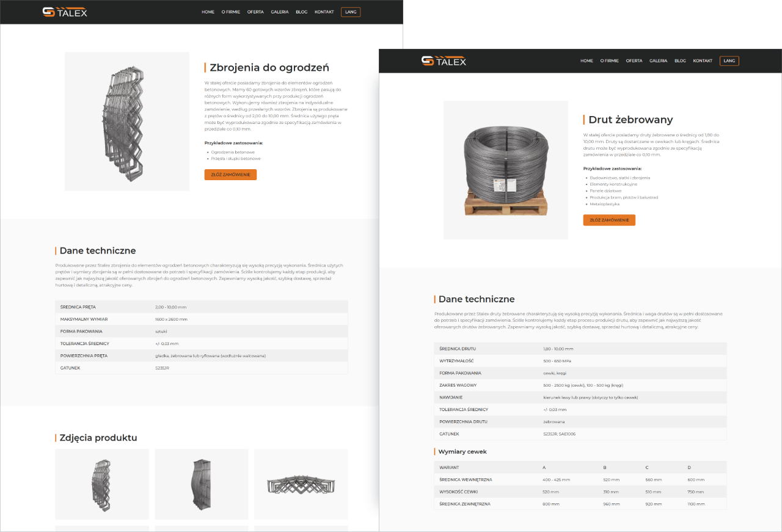Open GALERIA in the Zbrojenia page navigation
Image resolution: width=782 pixels, height=532 pixels.
pyautogui.click(x=280, y=12)
